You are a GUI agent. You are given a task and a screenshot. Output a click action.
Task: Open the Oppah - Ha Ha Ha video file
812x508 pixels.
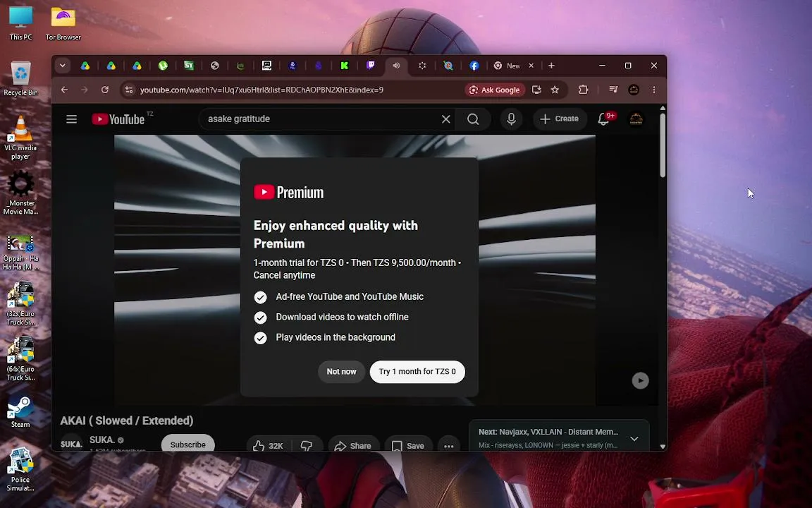pos(20,253)
